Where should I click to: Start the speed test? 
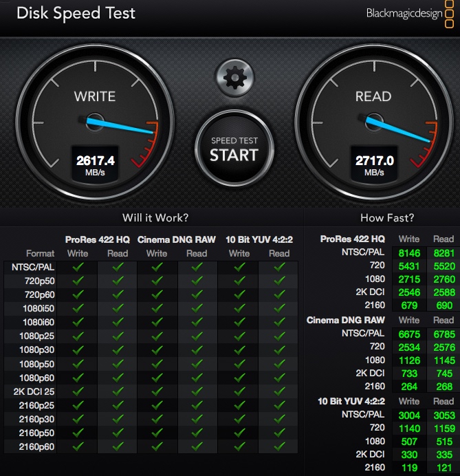(234, 149)
